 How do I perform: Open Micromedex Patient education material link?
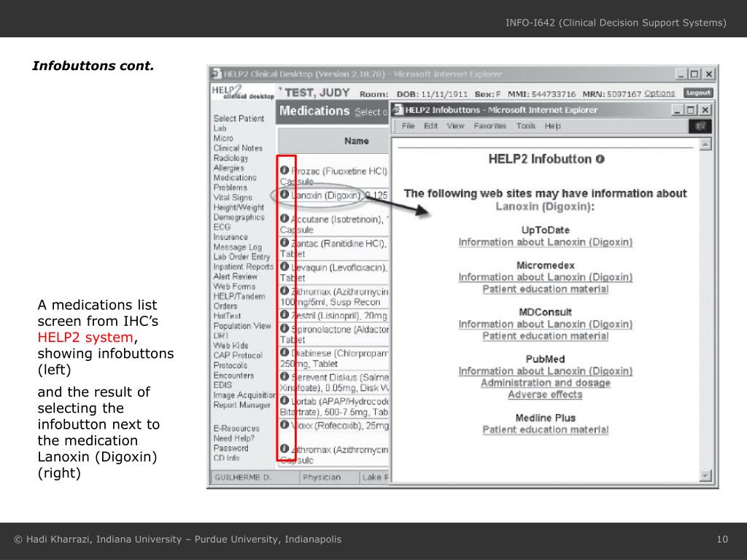546,289
